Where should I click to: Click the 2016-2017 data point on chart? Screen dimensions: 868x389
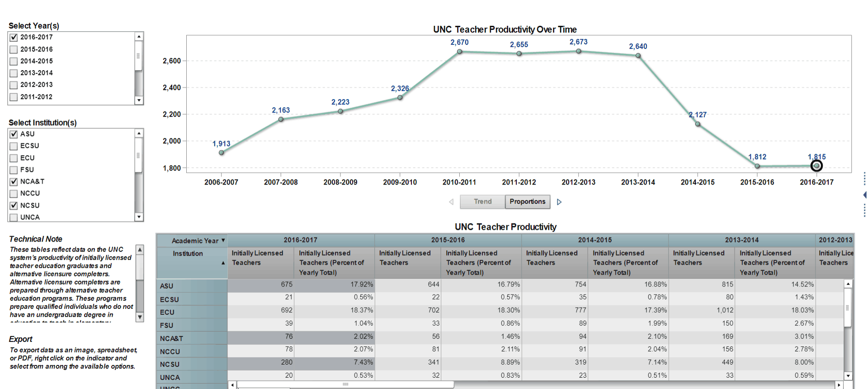click(816, 166)
